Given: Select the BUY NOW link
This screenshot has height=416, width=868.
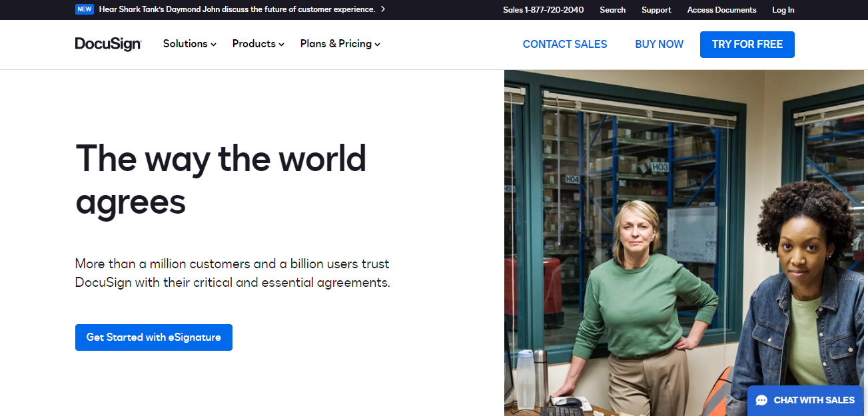Looking at the screenshot, I should (x=659, y=44).
